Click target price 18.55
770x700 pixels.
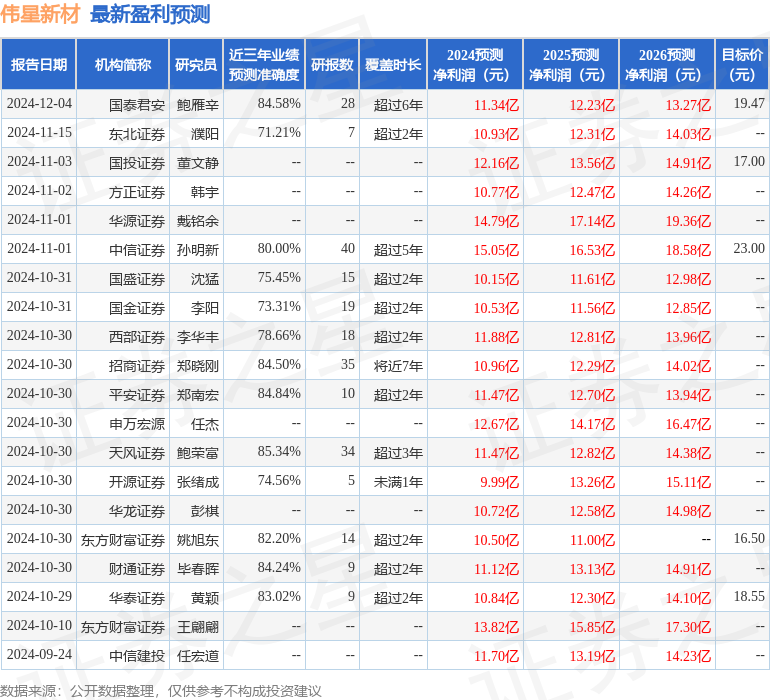tap(749, 596)
